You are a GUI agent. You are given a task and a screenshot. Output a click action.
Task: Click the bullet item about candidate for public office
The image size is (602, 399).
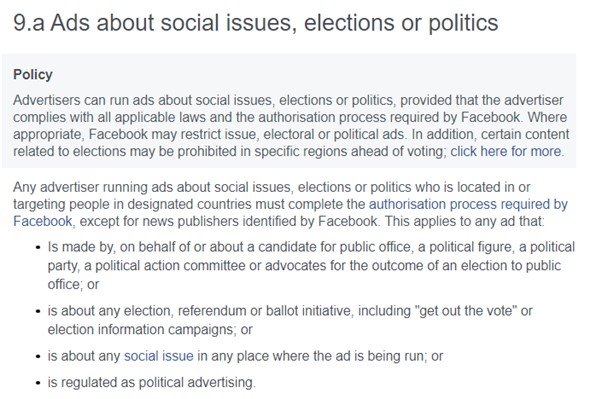pos(311,265)
